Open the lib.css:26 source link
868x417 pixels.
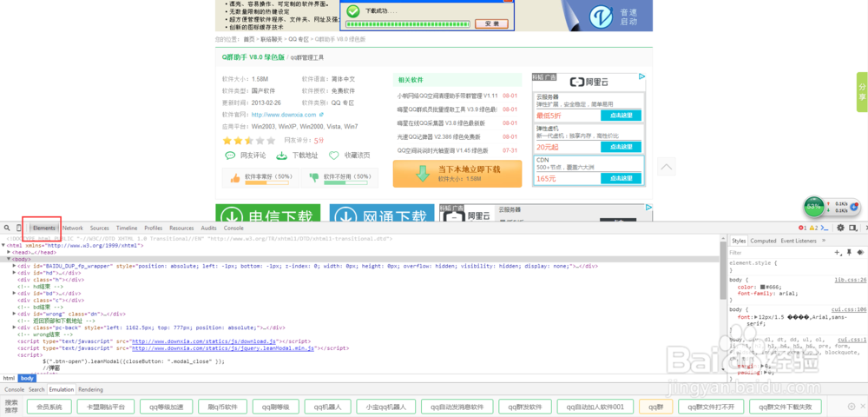coord(851,280)
